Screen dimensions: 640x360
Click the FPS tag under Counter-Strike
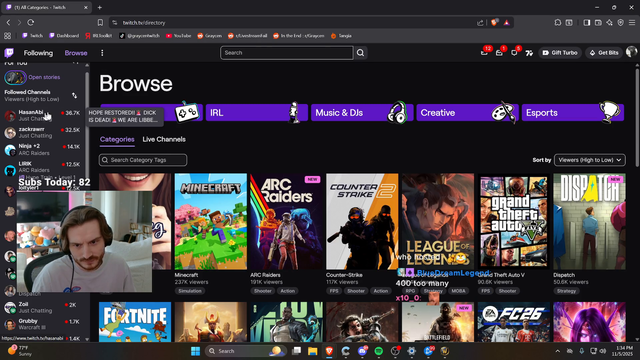coord(334,291)
